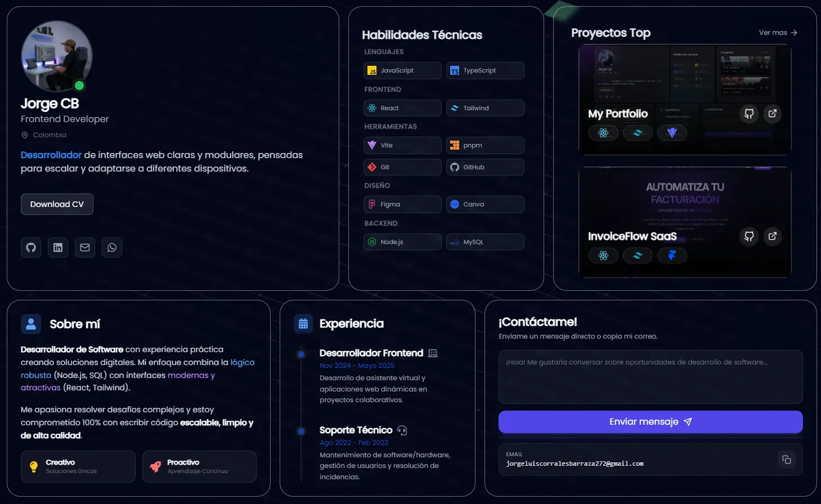The width and height of the screenshot is (821, 504).
Task: Open the My Portfolio project thumbnail
Action: tap(684, 79)
